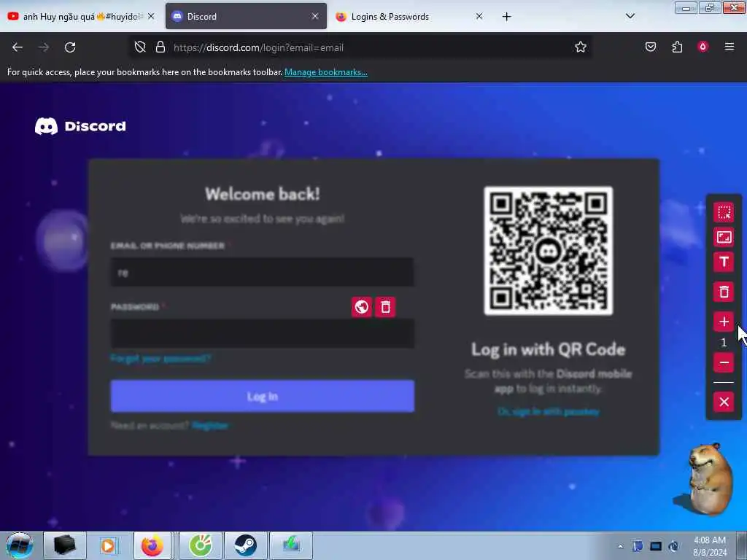Screen dimensions: 747x560
Task: Open the Firefox hamburger menu
Action: 729,47
